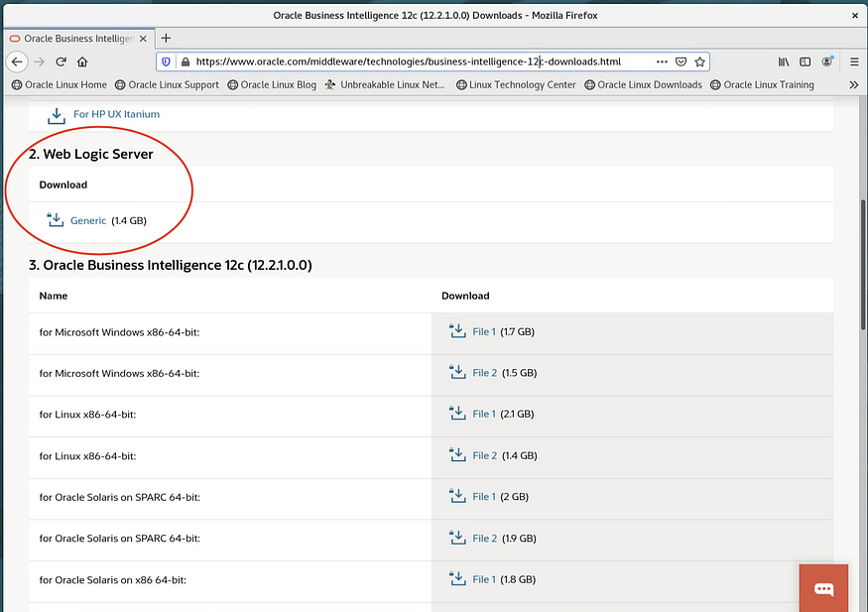Screen dimensions: 868x612
Task: Open Oracle Linux Training bookmark
Action: click(762, 84)
